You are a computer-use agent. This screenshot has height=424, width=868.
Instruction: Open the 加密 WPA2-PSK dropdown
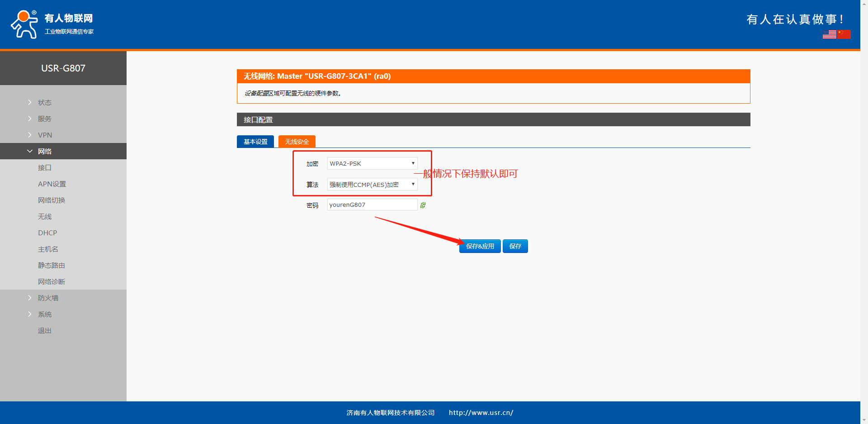(372, 163)
